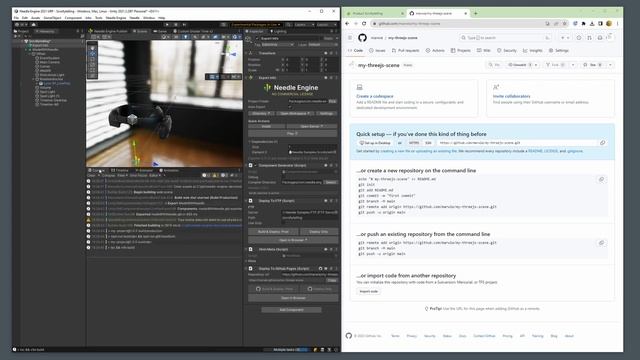This screenshot has height=360, width=640.
Task: Toggle scene lighting bulb icon
Action: click(185, 37)
